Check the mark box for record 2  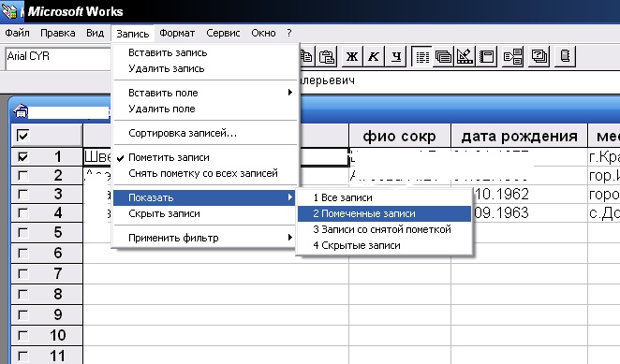coord(22,176)
